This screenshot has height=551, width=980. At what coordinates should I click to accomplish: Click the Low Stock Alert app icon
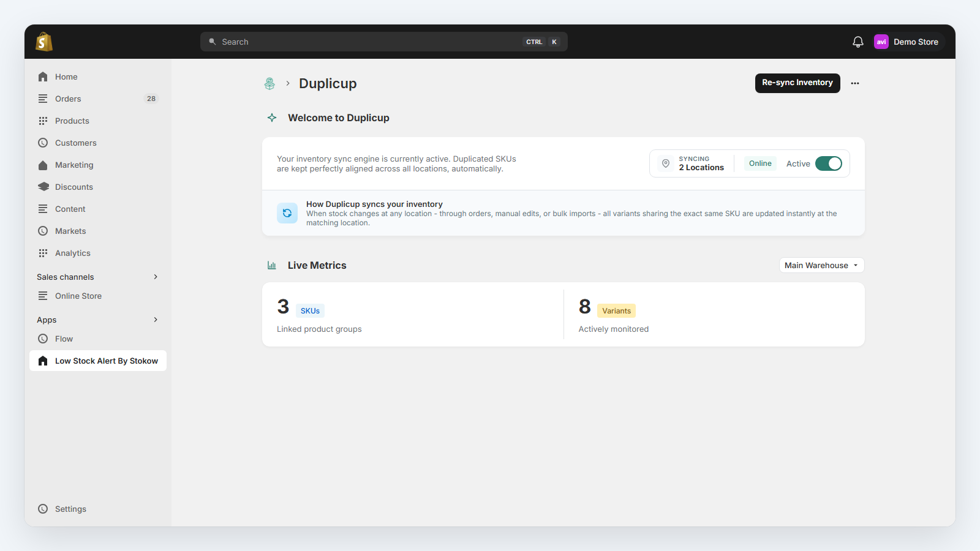point(43,361)
